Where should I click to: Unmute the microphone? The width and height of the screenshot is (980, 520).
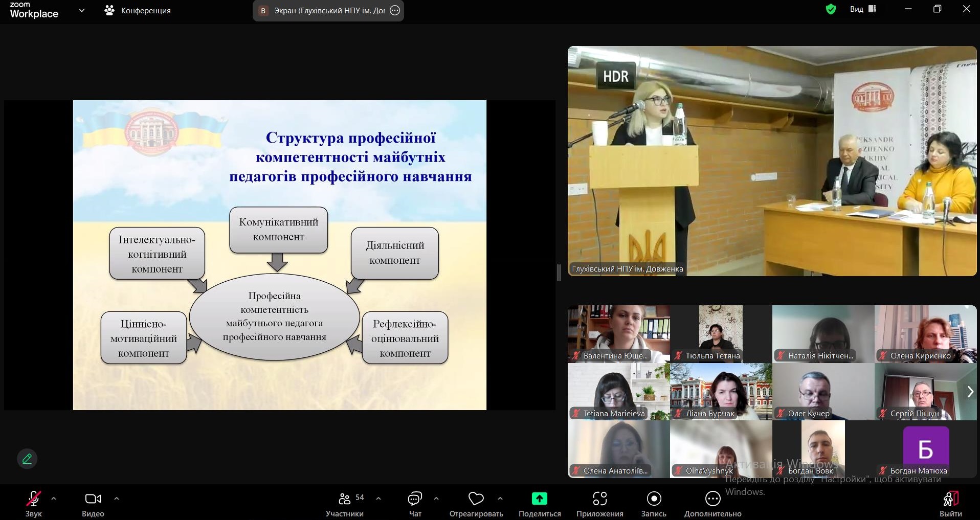pos(34,499)
